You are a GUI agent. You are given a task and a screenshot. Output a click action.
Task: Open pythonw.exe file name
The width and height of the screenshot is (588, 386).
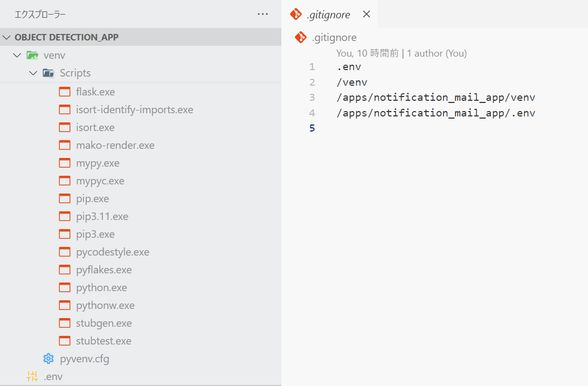[x=105, y=306]
